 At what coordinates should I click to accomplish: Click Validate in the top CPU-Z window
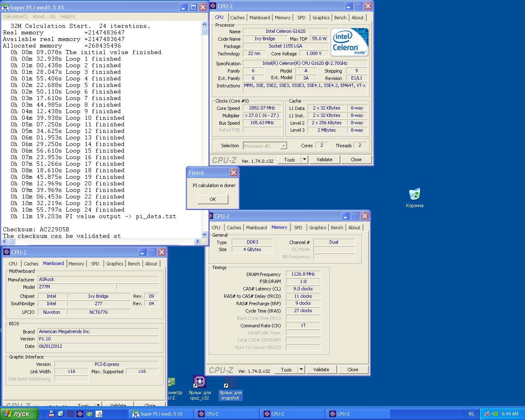324,160
